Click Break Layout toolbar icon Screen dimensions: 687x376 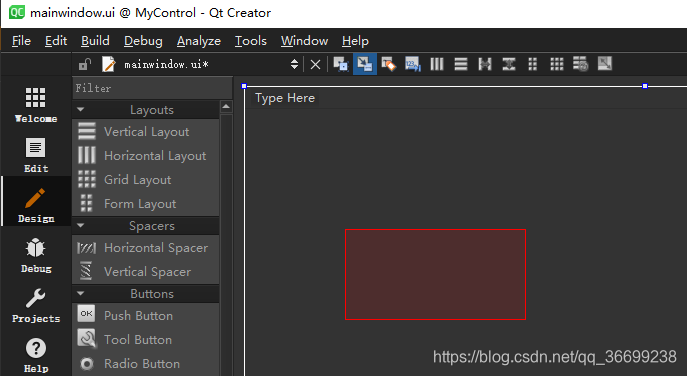click(581, 64)
